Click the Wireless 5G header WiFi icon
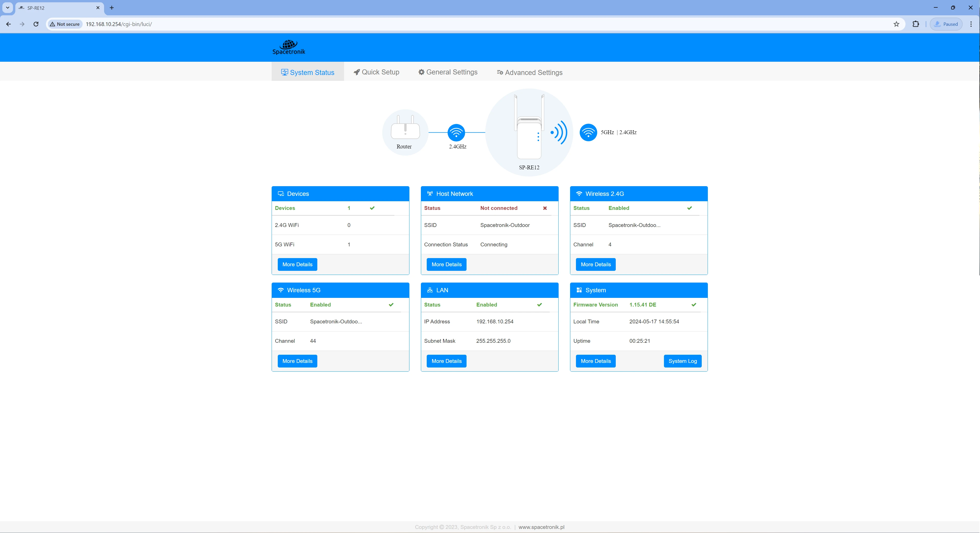Image resolution: width=980 pixels, height=533 pixels. [281, 290]
